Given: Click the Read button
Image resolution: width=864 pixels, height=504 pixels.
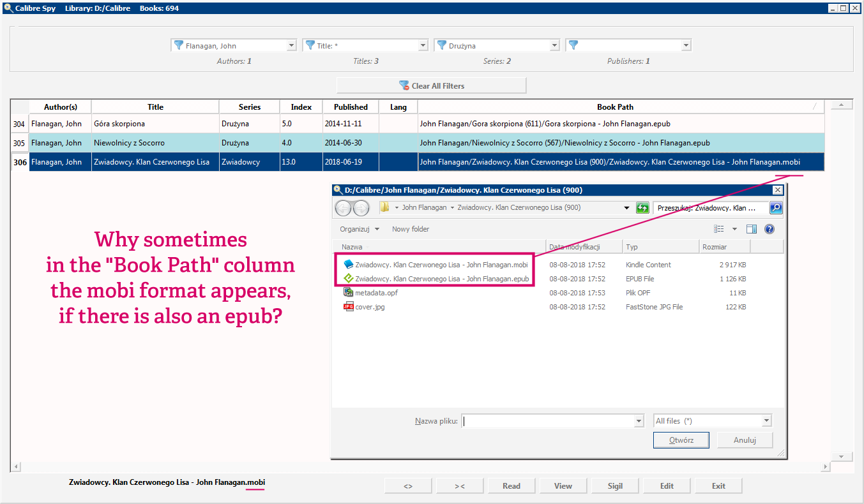Looking at the screenshot, I should point(512,485).
